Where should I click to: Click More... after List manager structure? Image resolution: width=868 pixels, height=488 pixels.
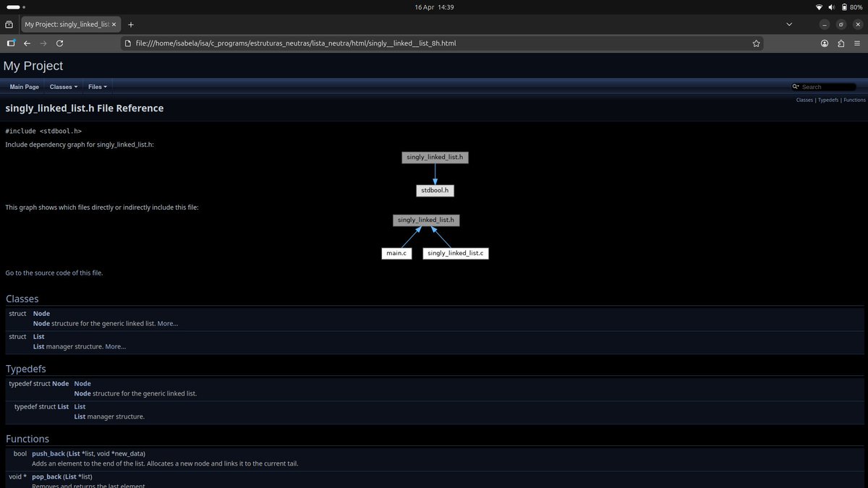click(x=115, y=347)
